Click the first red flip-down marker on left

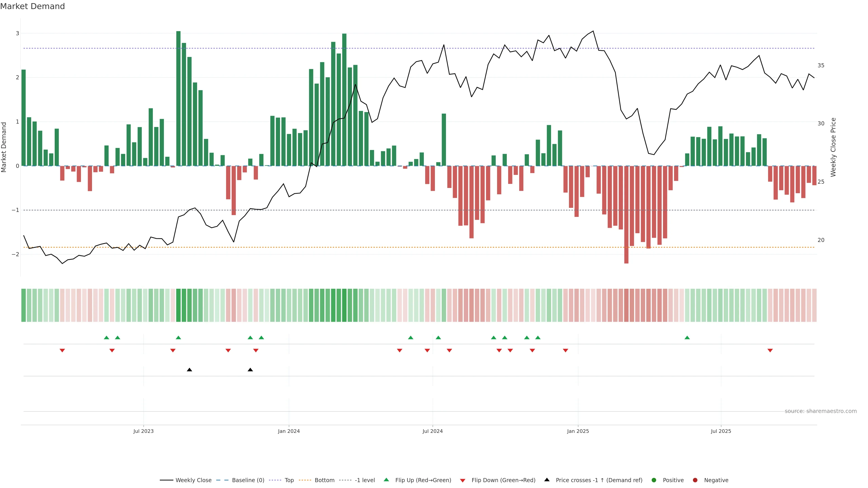[x=62, y=351]
